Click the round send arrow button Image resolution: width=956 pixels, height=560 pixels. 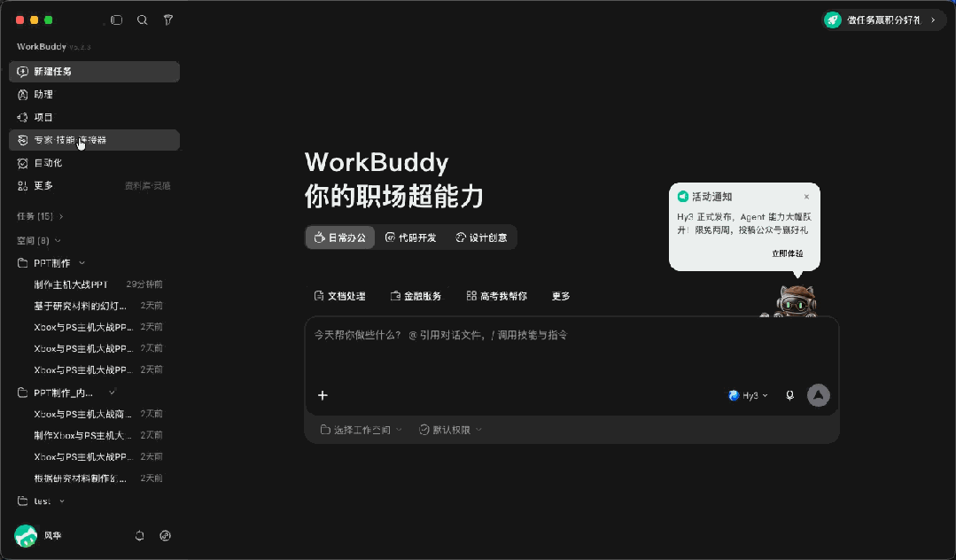818,395
